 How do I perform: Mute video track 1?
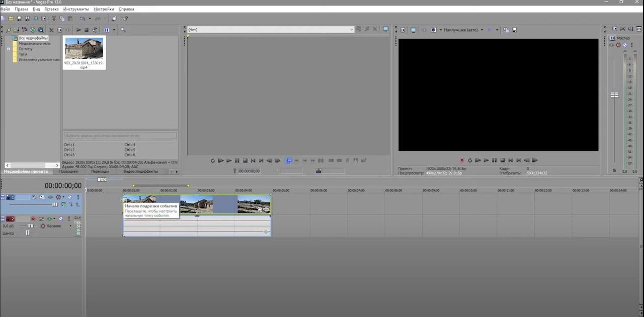70,197
